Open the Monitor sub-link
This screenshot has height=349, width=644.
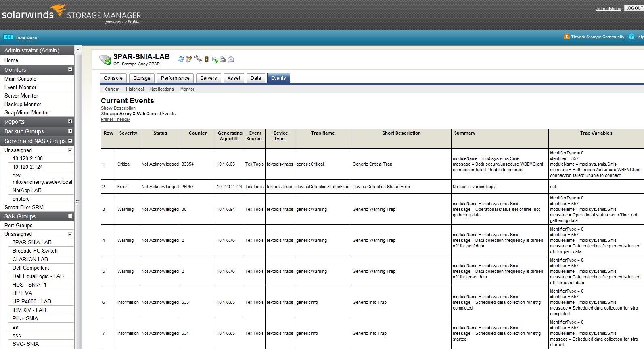coord(187,89)
